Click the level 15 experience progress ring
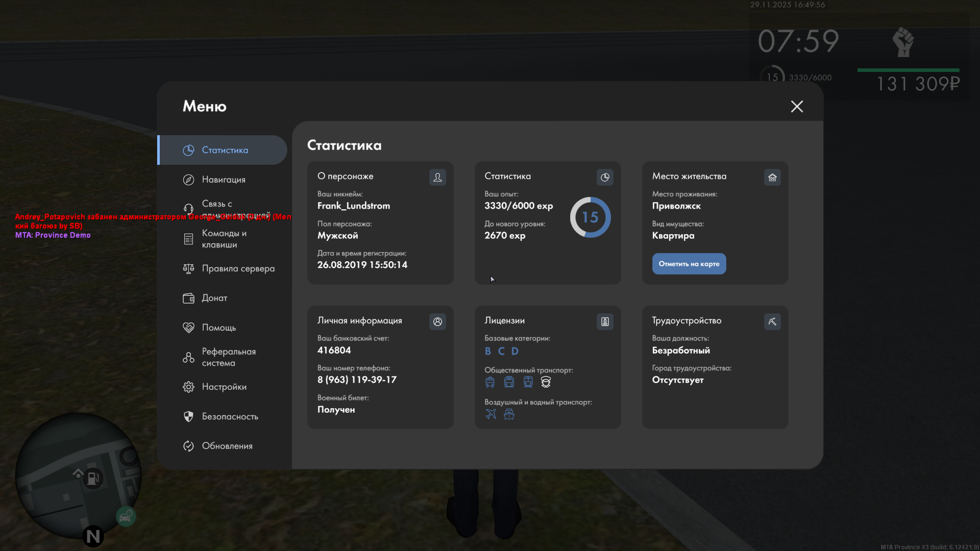This screenshot has height=551, width=980. [x=590, y=217]
